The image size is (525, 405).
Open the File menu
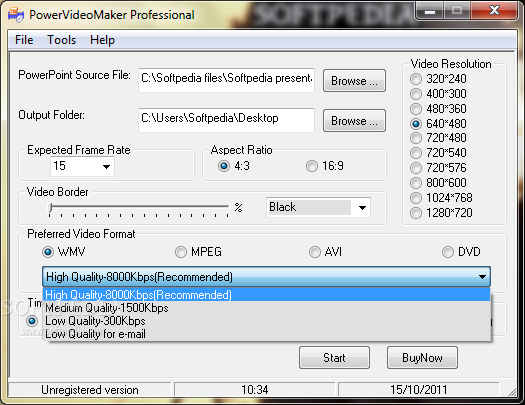tap(24, 40)
